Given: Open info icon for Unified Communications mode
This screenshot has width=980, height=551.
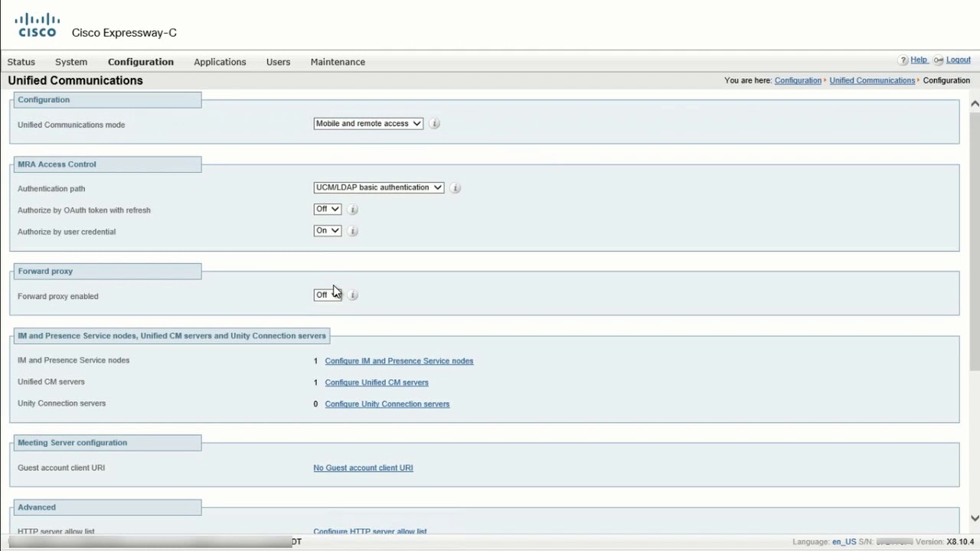Looking at the screenshot, I should [x=434, y=123].
